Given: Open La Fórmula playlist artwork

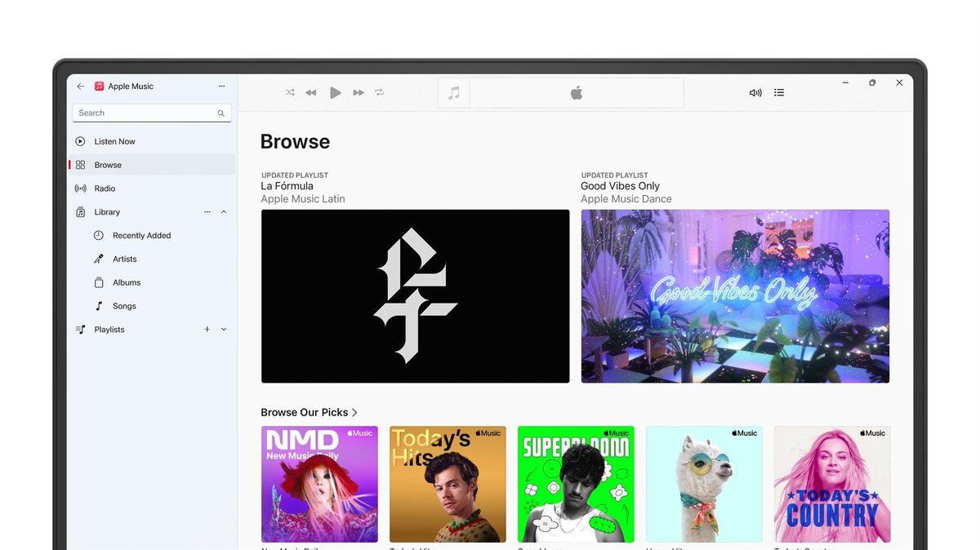Looking at the screenshot, I should pyautogui.click(x=415, y=296).
